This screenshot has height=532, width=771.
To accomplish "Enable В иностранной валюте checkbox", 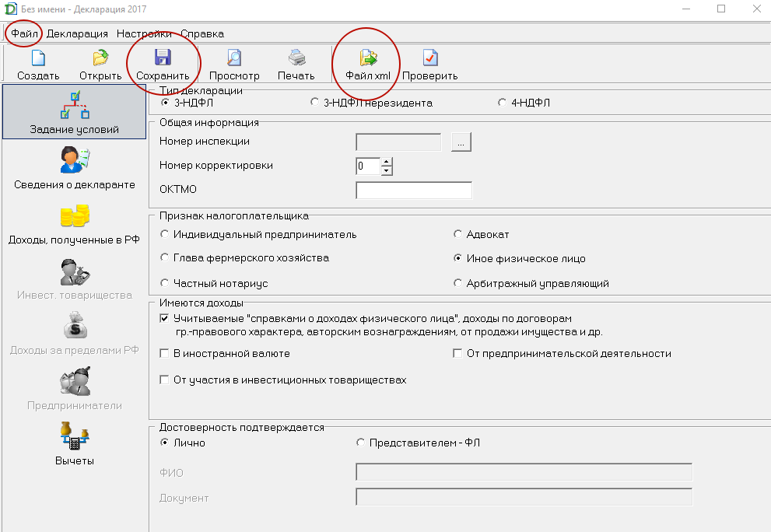I will (164, 354).
